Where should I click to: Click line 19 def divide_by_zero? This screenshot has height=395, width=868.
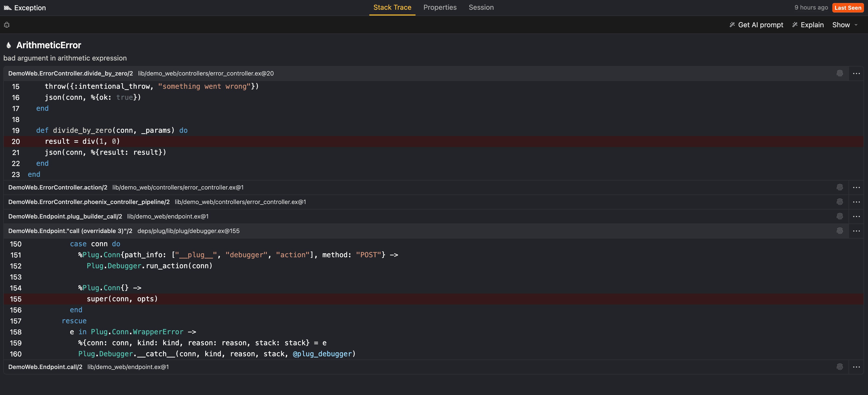click(112, 130)
